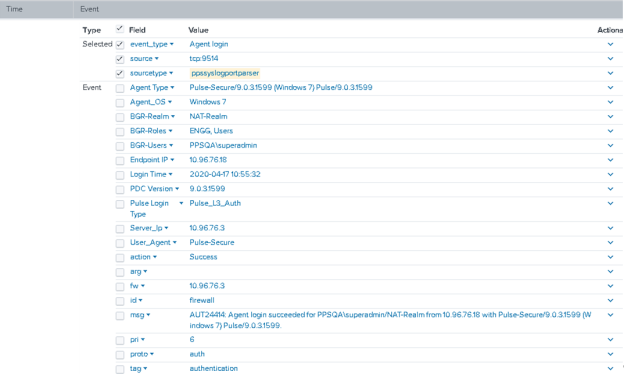Viewport: 624px width, 382px height.
Task: Check the Pulse Login Type field checkbox
Action: click(x=120, y=204)
